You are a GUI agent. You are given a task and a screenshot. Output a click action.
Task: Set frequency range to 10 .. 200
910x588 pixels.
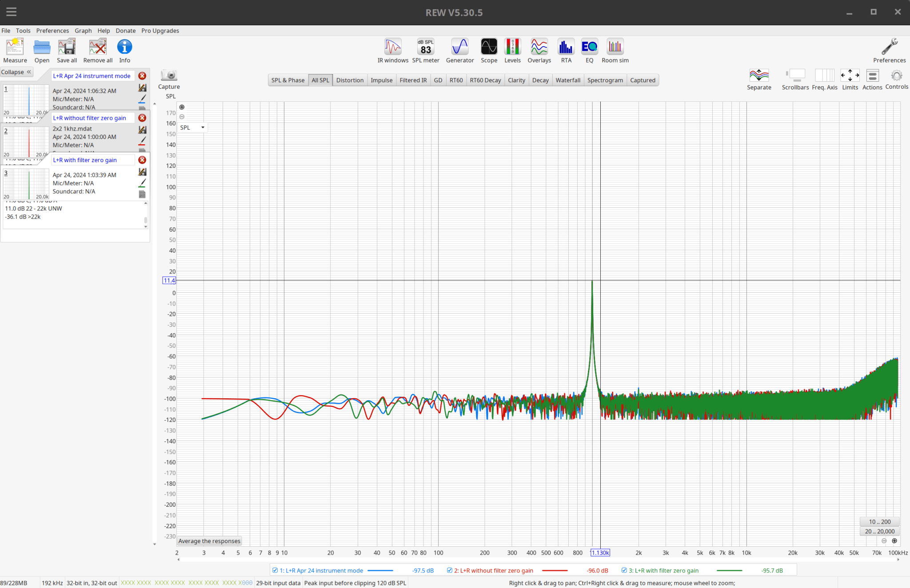880,522
